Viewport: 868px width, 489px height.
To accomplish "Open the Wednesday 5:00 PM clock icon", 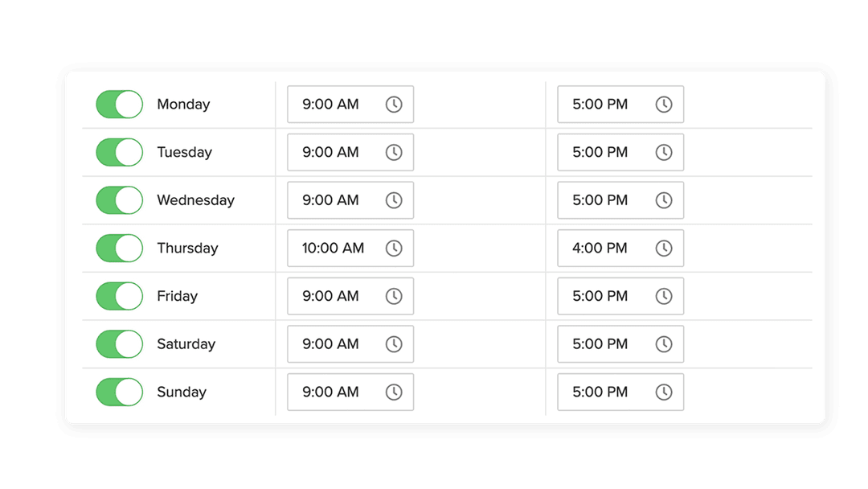I will tap(664, 199).
